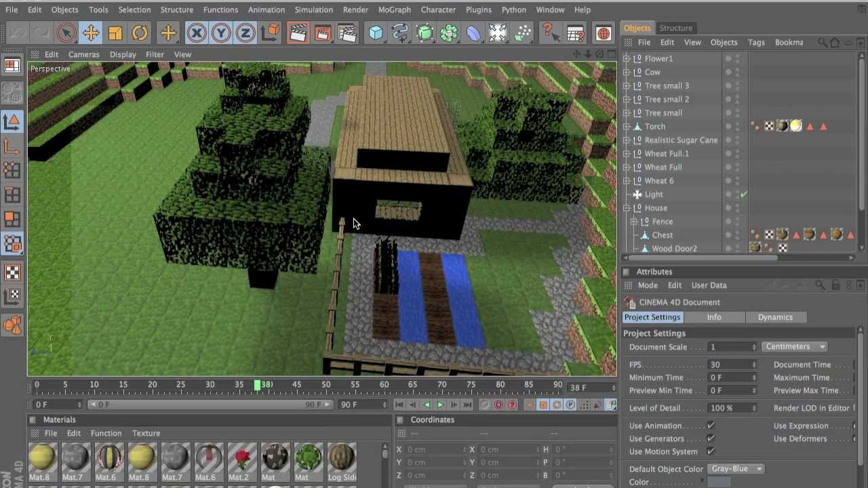Image resolution: width=868 pixels, height=488 pixels.
Task: Play the animation backward
Action: click(427, 405)
